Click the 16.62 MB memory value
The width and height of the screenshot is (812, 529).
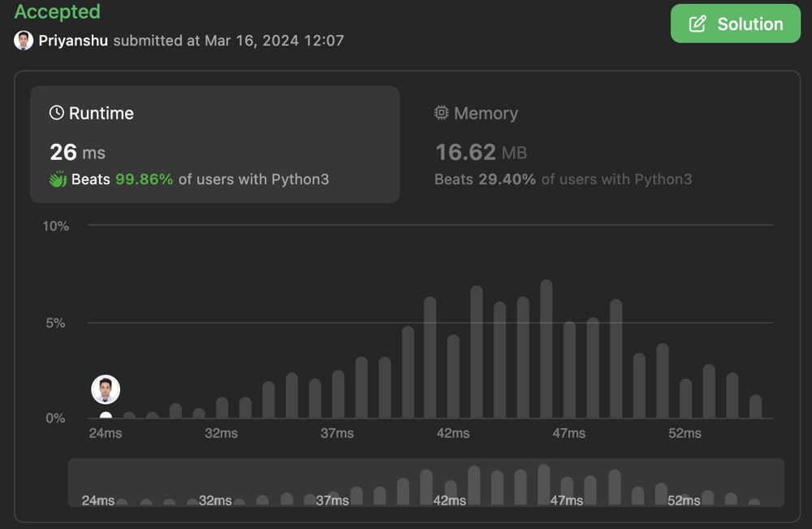[481, 152]
